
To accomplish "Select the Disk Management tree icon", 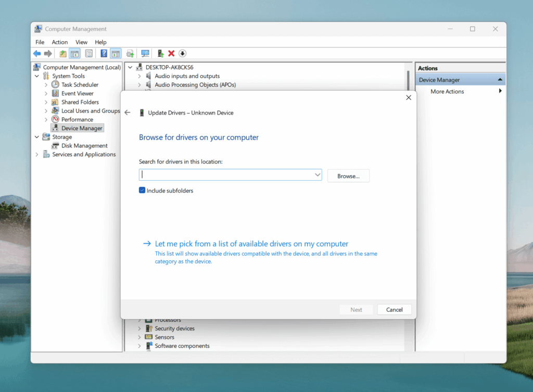I will (56, 146).
